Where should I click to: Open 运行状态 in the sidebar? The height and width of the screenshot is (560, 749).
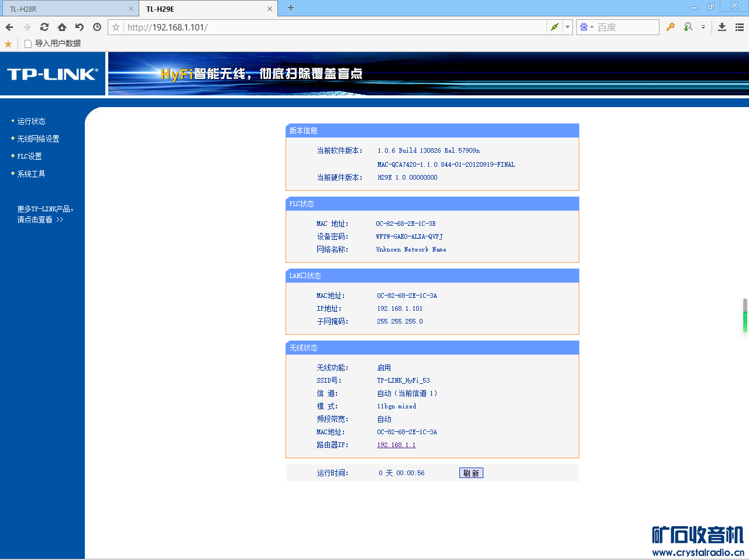(31, 121)
